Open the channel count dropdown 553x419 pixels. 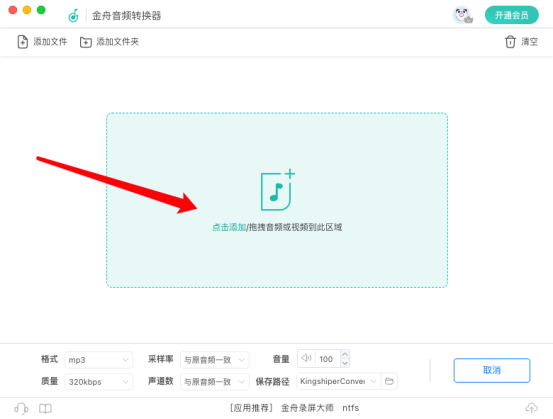(214, 382)
